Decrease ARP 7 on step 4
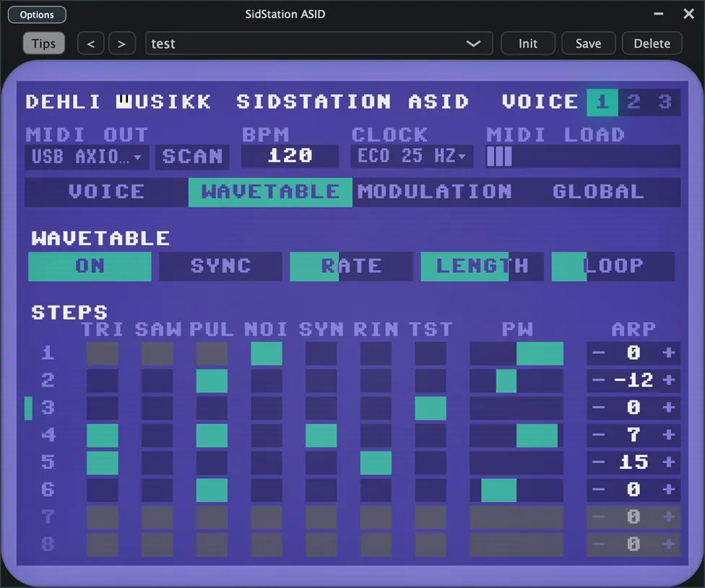The image size is (705, 588). pyautogui.click(x=598, y=435)
